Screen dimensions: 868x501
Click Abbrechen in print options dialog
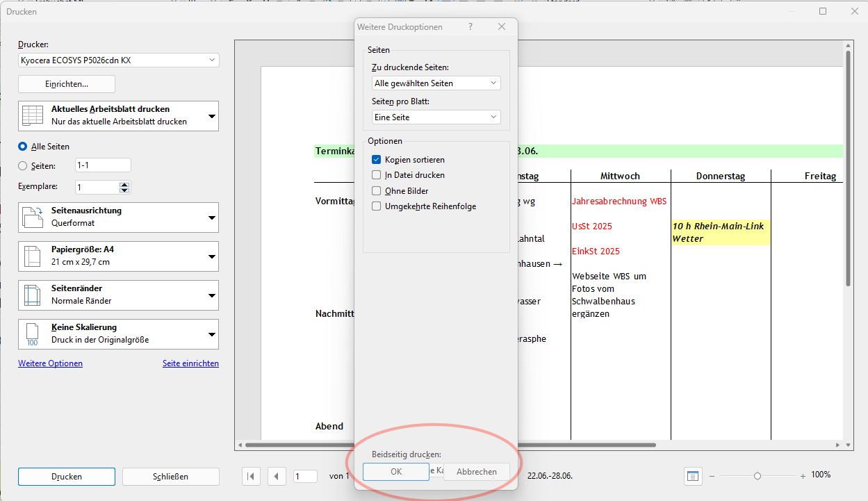coord(477,472)
